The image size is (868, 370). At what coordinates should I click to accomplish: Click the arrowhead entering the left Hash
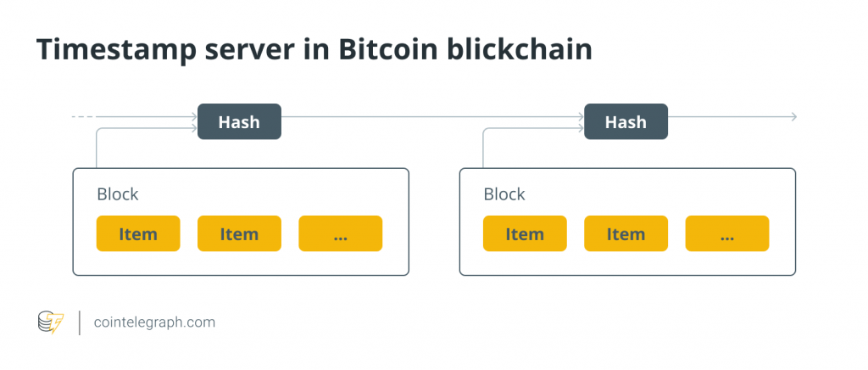pos(192,129)
